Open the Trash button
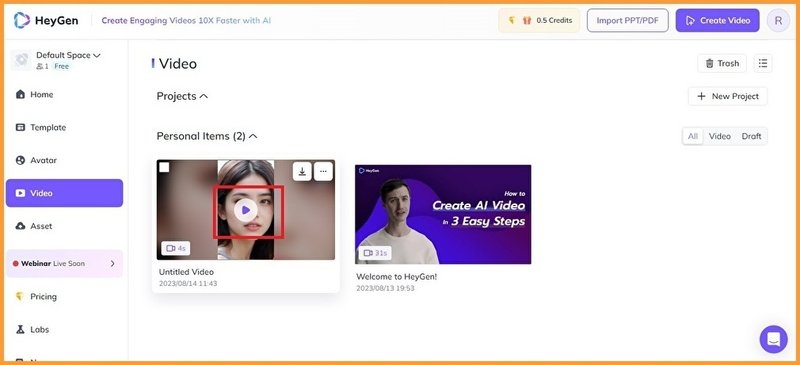Image resolution: width=800 pixels, height=365 pixels. pos(722,63)
